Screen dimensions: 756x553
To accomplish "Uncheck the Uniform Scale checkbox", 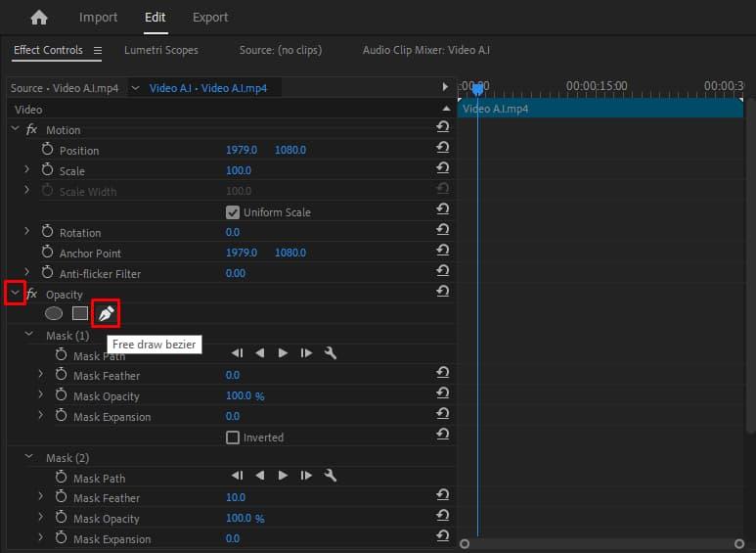I will click(x=233, y=211).
